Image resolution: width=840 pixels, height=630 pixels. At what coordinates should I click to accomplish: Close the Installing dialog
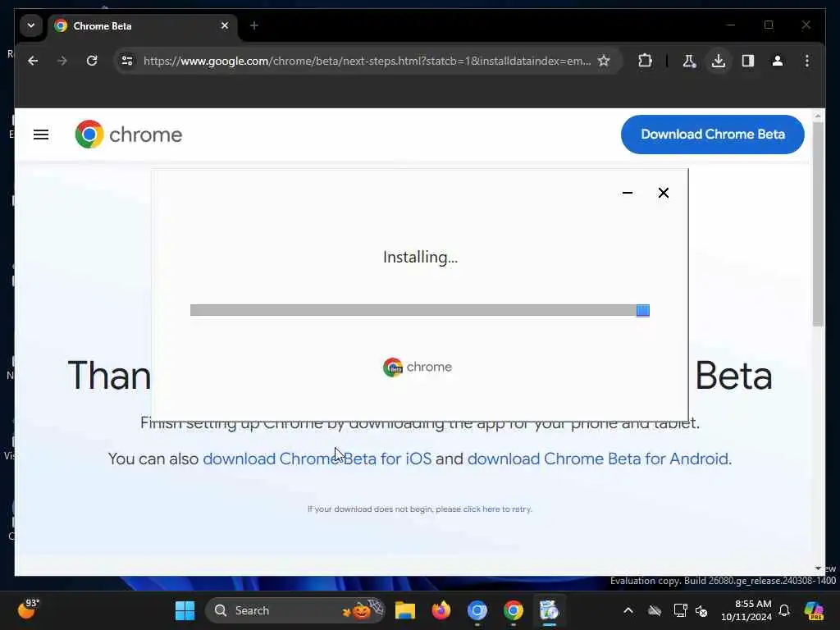663,193
